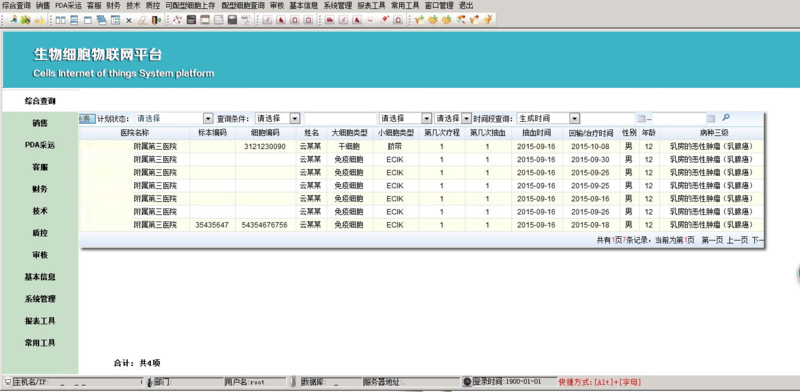Select the 综合查询 sidebar tab

click(x=40, y=101)
